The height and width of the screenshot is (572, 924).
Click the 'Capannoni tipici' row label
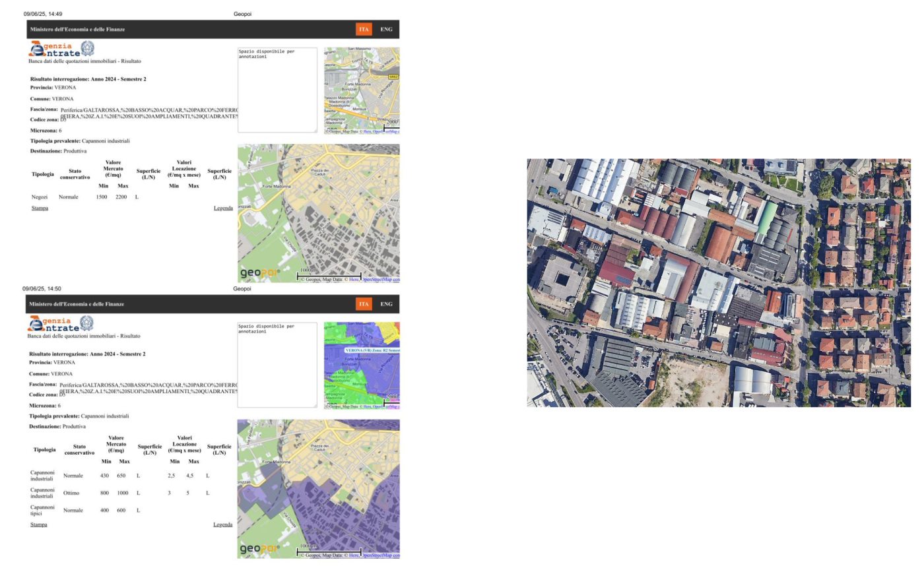[x=42, y=510]
